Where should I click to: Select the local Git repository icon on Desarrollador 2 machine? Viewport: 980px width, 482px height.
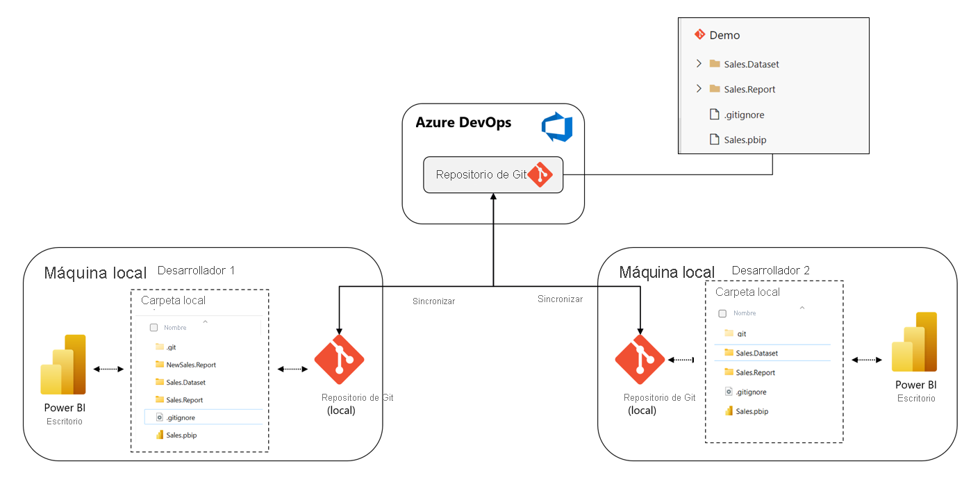(640, 360)
